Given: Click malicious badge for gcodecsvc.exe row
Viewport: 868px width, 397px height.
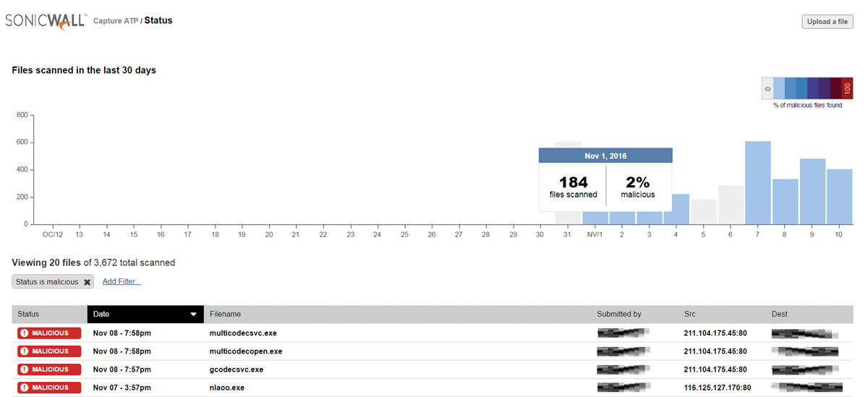Looking at the screenshot, I should coord(49,370).
